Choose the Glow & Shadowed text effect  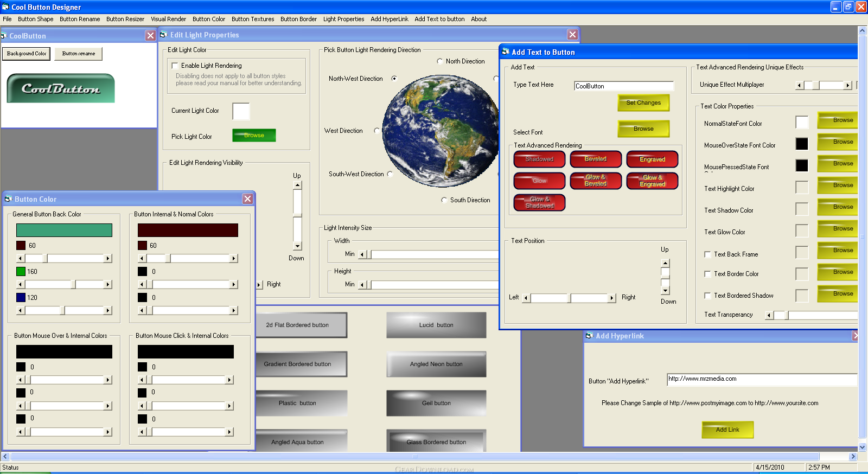[x=539, y=203]
